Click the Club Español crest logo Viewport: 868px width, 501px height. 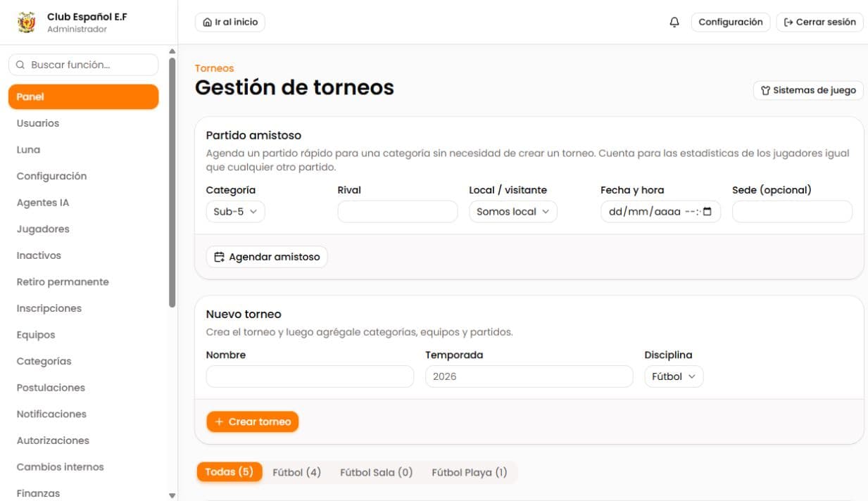(x=26, y=23)
